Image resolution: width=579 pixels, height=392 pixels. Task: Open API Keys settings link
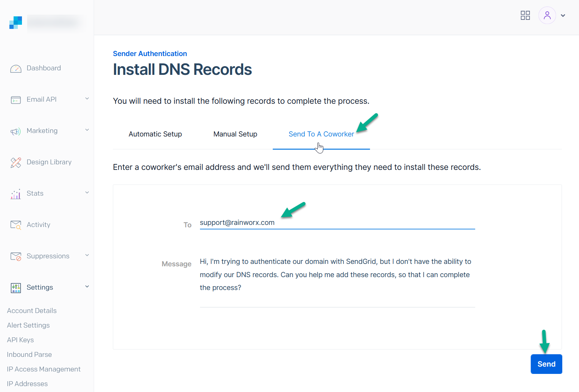[20, 340]
